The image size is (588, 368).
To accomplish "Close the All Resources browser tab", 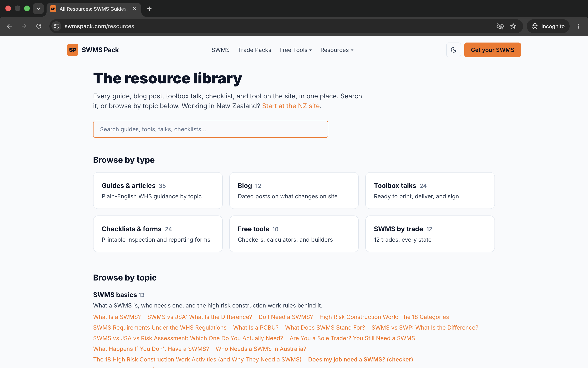I will point(135,9).
